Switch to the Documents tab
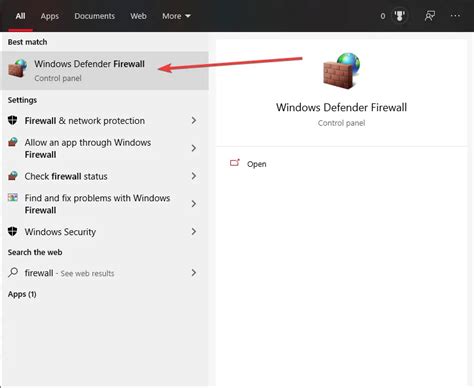Screen dimensions: 474x388 (94, 16)
